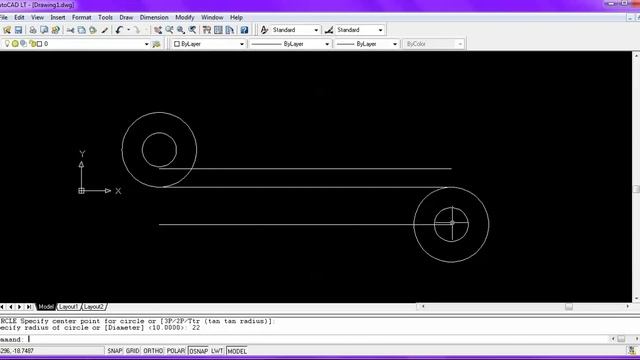Screen dimensions: 640x360
Task: Toggle ORTHO mode in status bar
Action: pyautogui.click(x=153, y=351)
